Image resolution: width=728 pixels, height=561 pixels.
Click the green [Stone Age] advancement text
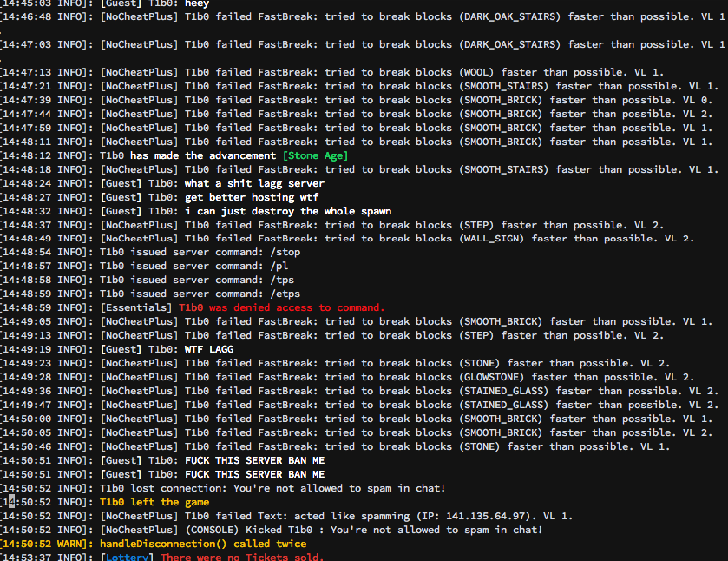(315, 155)
